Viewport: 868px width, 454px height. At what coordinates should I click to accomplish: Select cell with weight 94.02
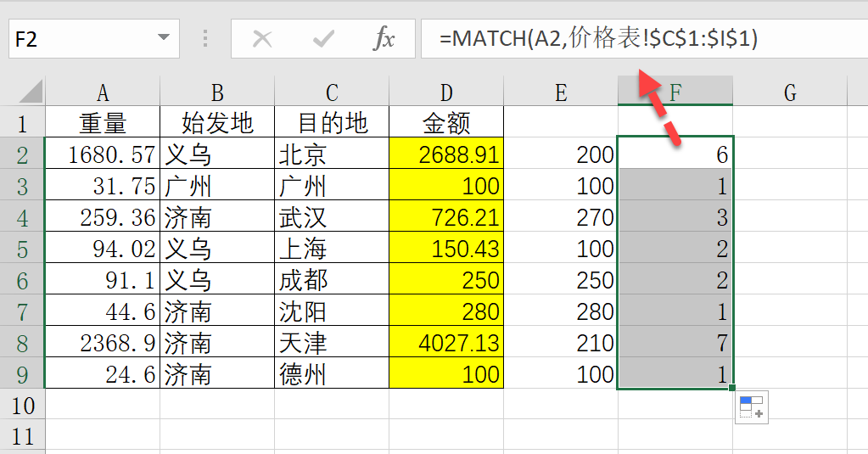pyautogui.click(x=103, y=248)
